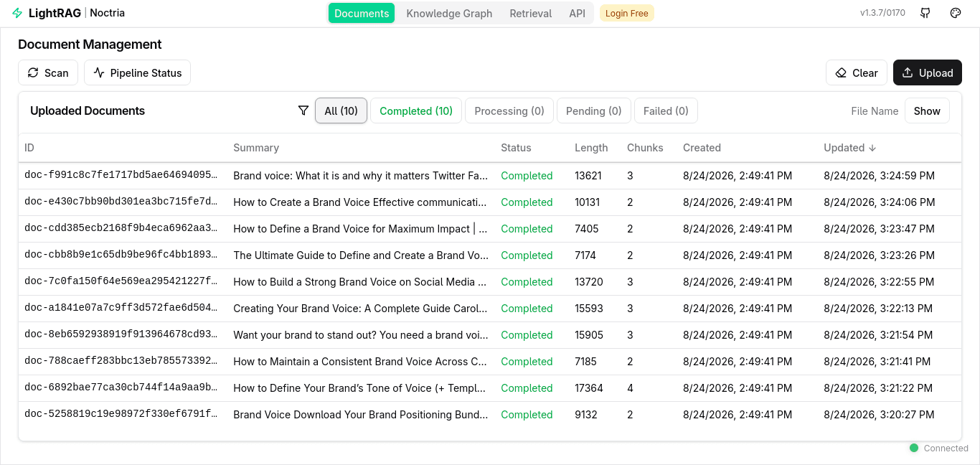Filter by Processing (0) documents
Viewport: 980px width, 465px height.
click(509, 111)
